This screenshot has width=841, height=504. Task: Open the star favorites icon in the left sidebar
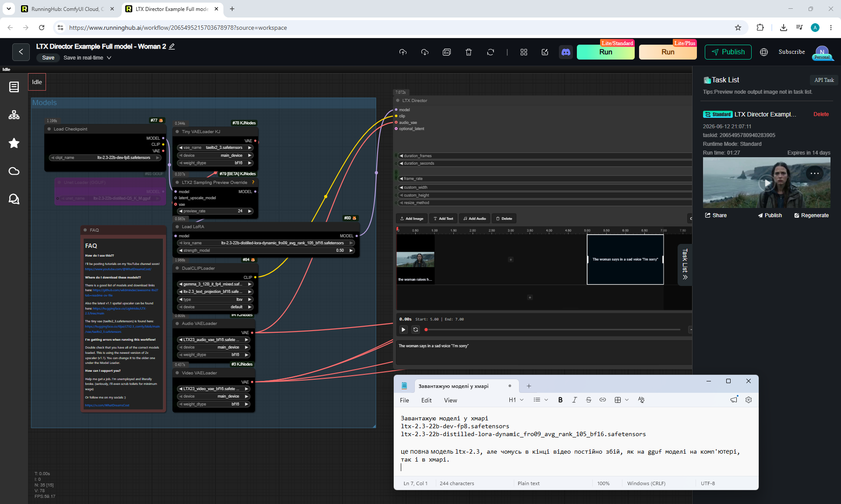pos(14,143)
